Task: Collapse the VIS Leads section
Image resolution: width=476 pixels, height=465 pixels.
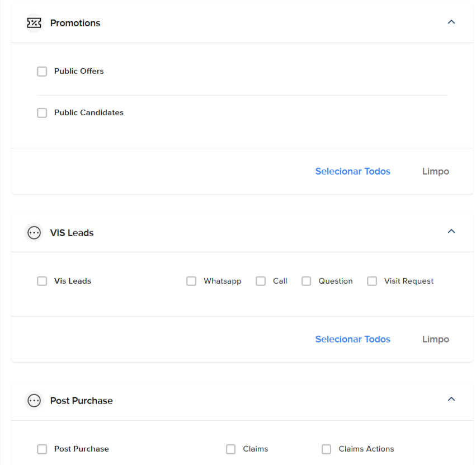Action: pyautogui.click(x=451, y=232)
